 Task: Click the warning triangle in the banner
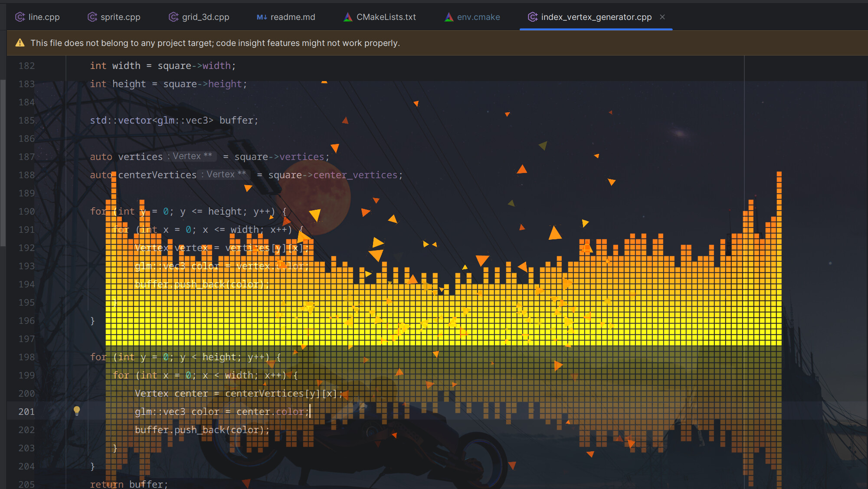[20, 43]
